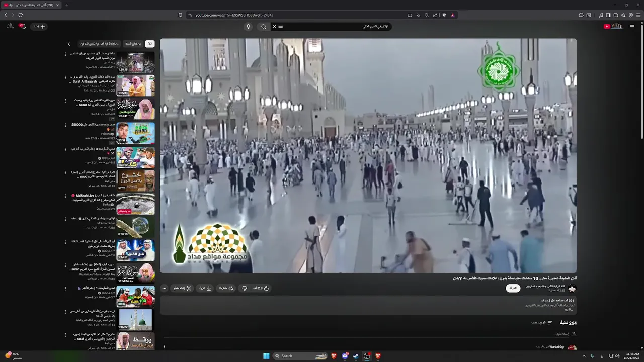Open the 'Makkah Live' video thumbnail
Image resolution: width=644 pixels, height=362 pixels.
(x=136, y=204)
